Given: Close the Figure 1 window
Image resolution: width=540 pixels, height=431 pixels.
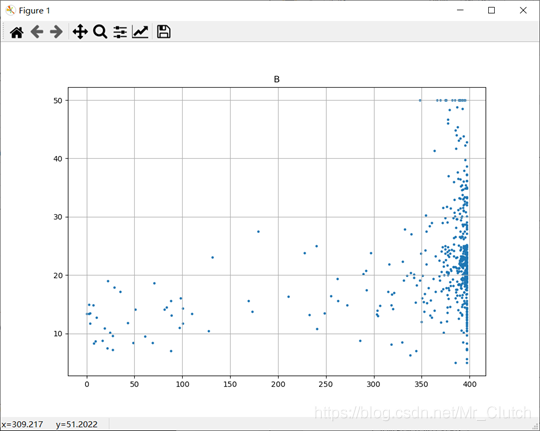Looking at the screenshot, I should click(x=523, y=10).
